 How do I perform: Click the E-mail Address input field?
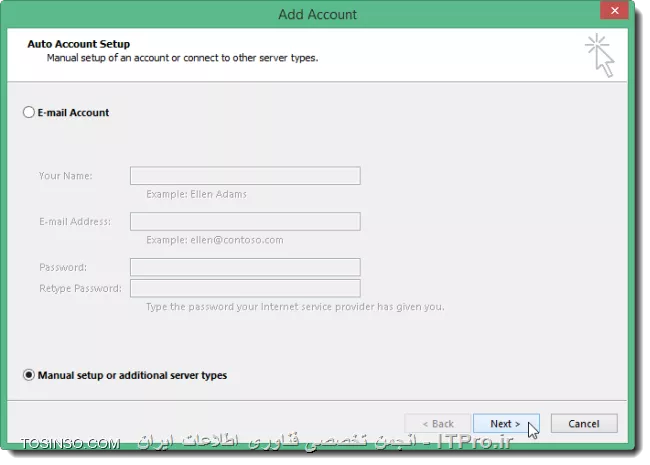coord(245,221)
